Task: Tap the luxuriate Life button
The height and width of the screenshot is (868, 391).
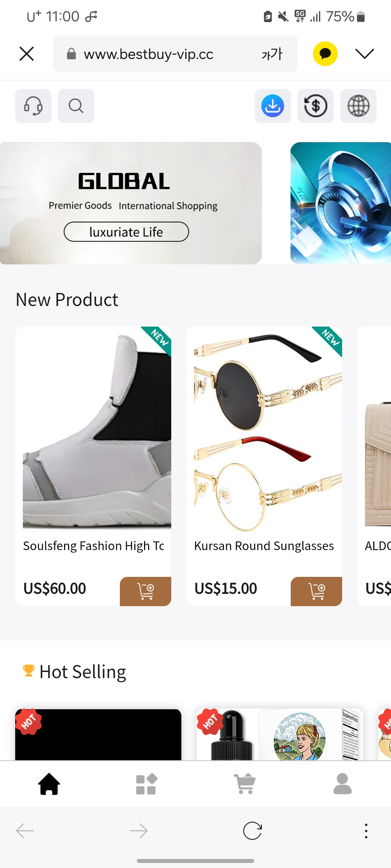Action: coord(126,232)
